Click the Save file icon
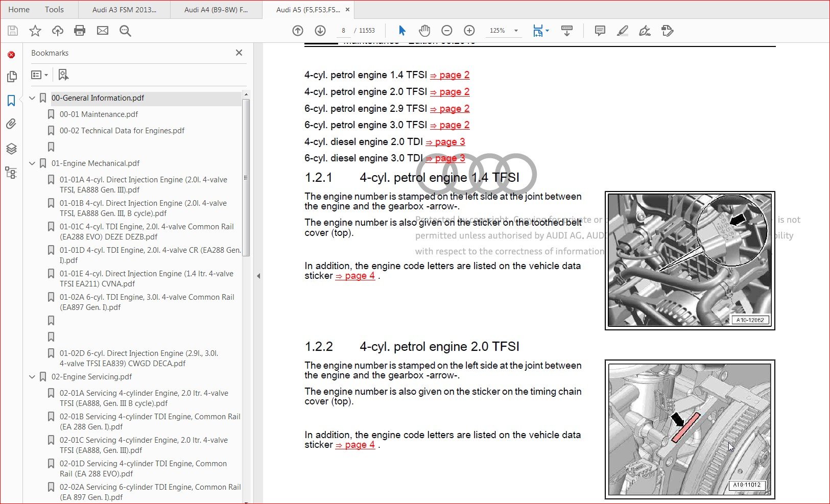Viewport: 830px width, 504px height. click(13, 31)
